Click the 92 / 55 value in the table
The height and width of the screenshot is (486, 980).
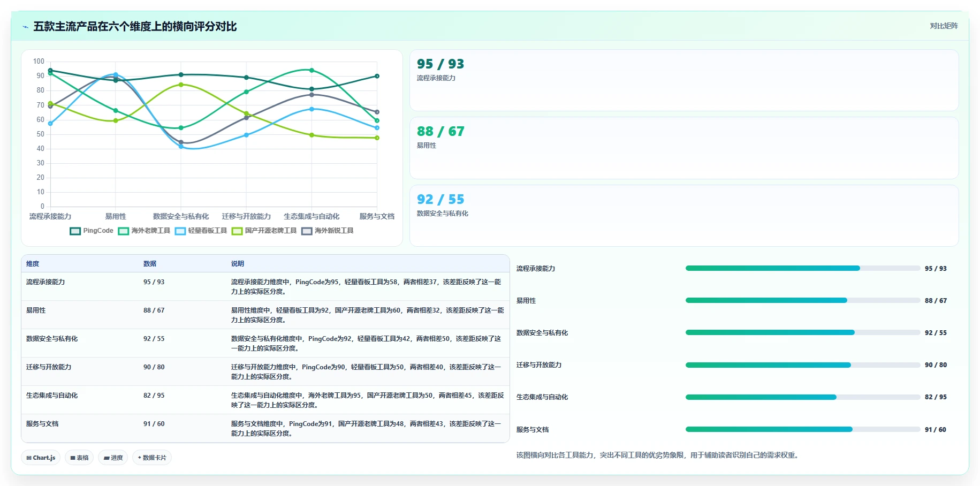[154, 338]
